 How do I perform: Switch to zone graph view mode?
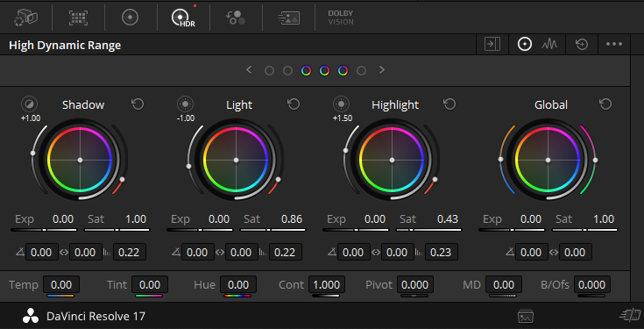[x=549, y=44]
